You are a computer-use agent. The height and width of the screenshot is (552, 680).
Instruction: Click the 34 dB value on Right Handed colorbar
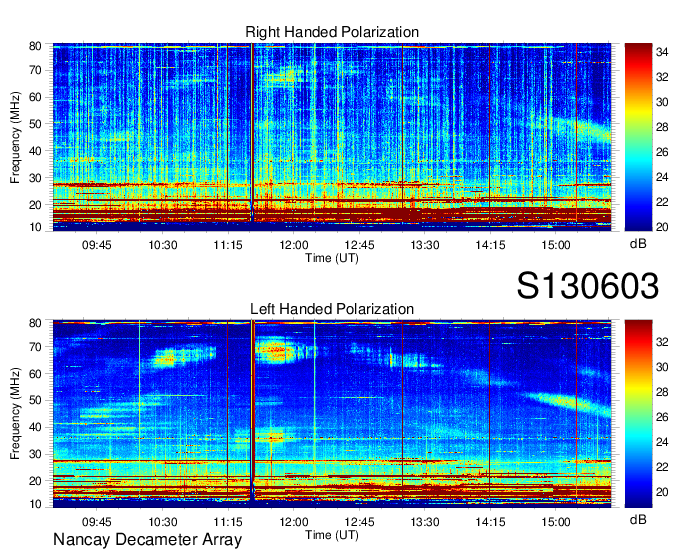pos(662,52)
